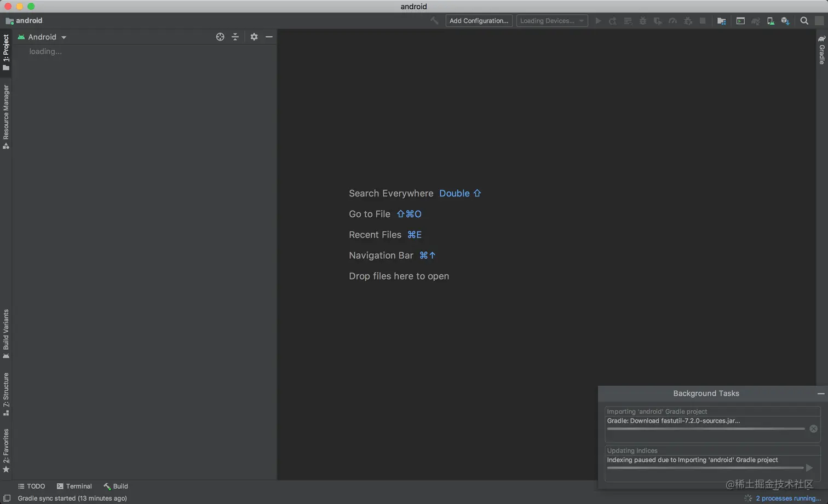Click the spinning processes indicator icon
828x504 pixels.
coord(748,498)
